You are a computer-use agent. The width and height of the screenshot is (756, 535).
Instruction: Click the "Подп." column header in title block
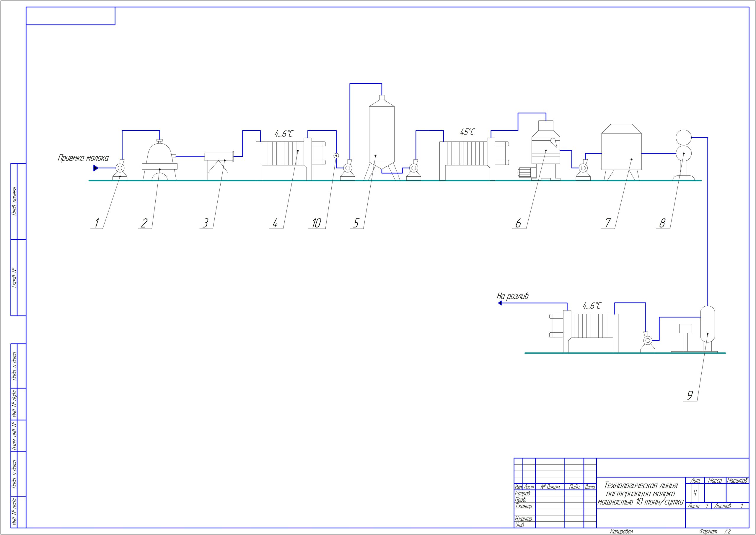click(x=575, y=487)
